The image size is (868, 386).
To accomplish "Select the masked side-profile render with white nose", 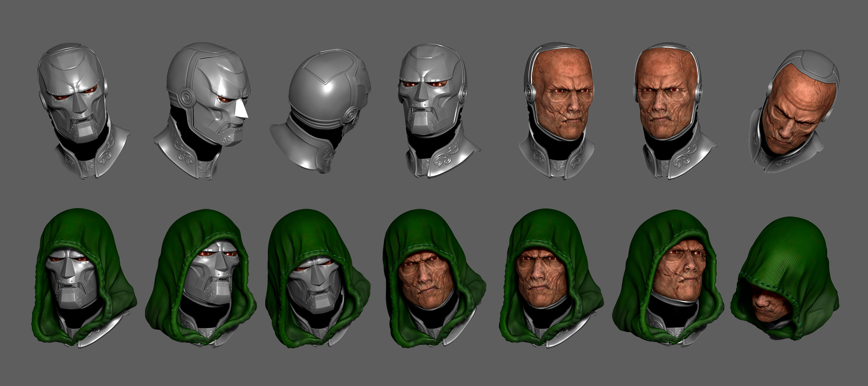I will tap(202, 111).
